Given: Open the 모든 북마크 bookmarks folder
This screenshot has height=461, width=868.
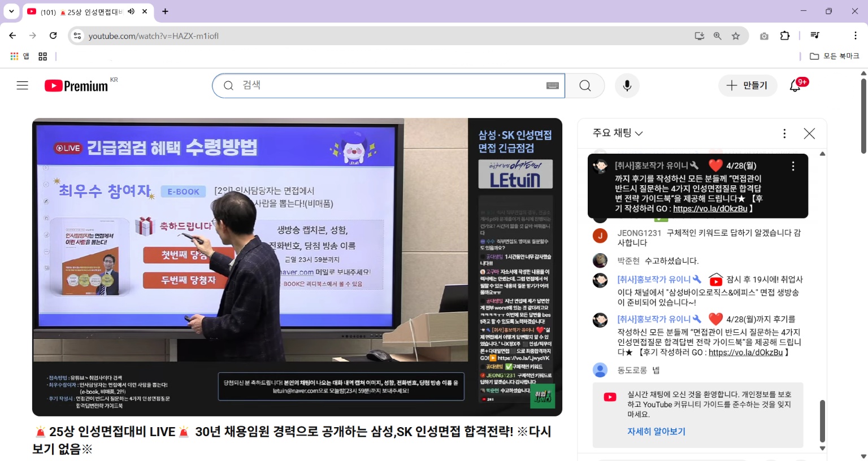Looking at the screenshot, I should 835,56.
